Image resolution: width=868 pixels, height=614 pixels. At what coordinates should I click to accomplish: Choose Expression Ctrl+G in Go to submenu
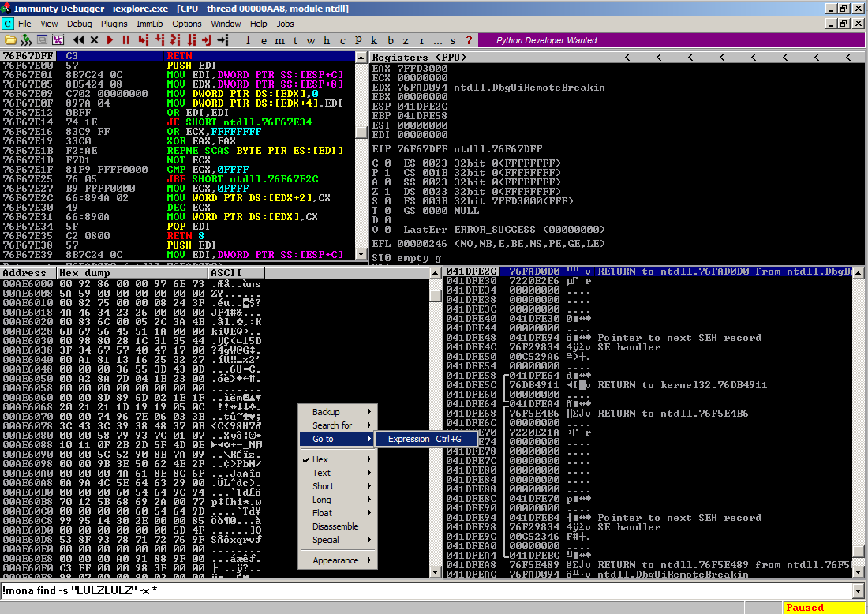click(426, 439)
